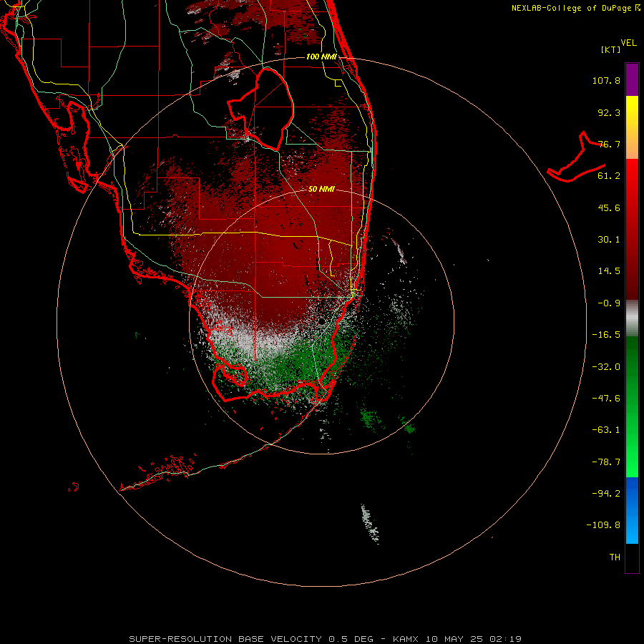Image resolution: width=644 pixels, height=644 pixels.
Task: Click the 30.1 velocity scale value
Action: pyautogui.click(x=609, y=240)
